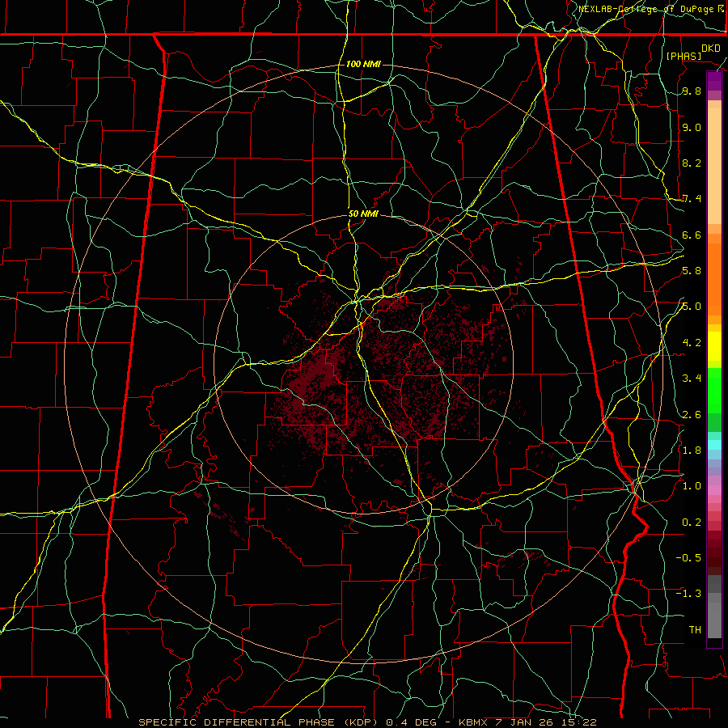The height and width of the screenshot is (728, 728).
Task: Select the [PHAS] units label
Action: [x=684, y=56]
